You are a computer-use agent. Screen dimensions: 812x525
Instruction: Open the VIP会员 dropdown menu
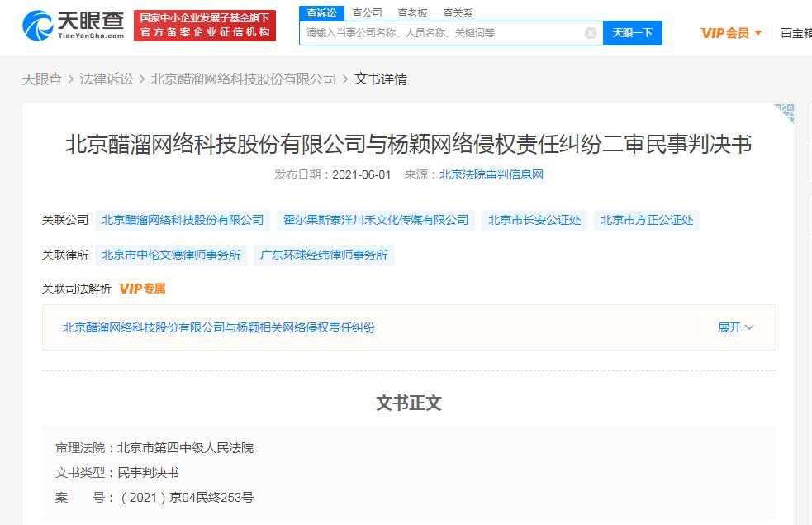click(x=731, y=33)
